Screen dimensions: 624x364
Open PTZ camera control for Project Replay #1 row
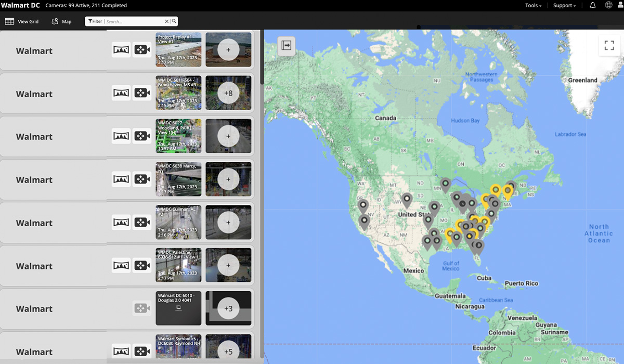pos(141,50)
